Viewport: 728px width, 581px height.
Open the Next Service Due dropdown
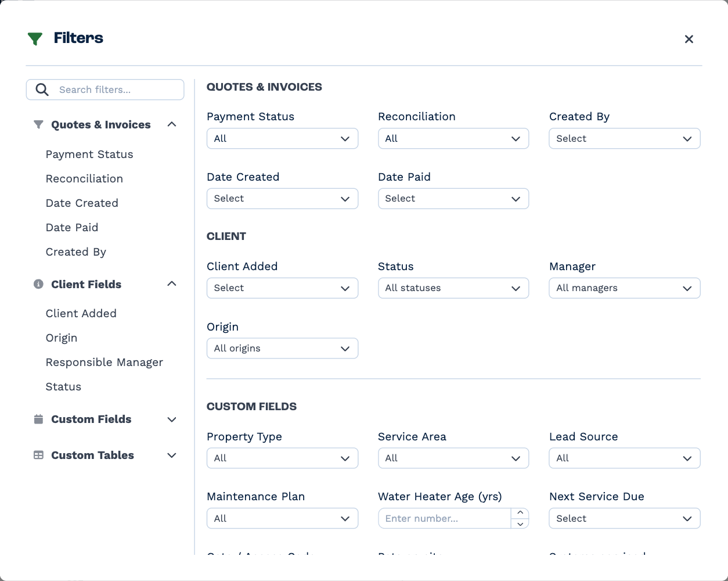pyautogui.click(x=625, y=518)
